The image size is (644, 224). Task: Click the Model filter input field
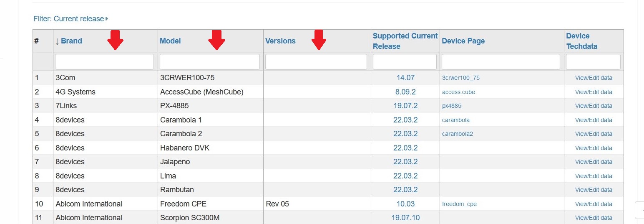pyautogui.click(x=210, y=62)
